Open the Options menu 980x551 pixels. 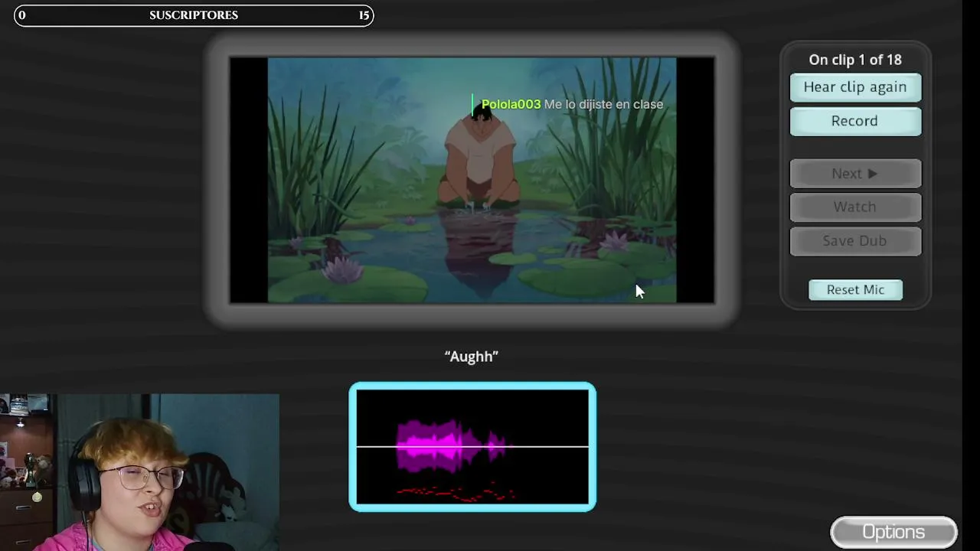(893, 533)
